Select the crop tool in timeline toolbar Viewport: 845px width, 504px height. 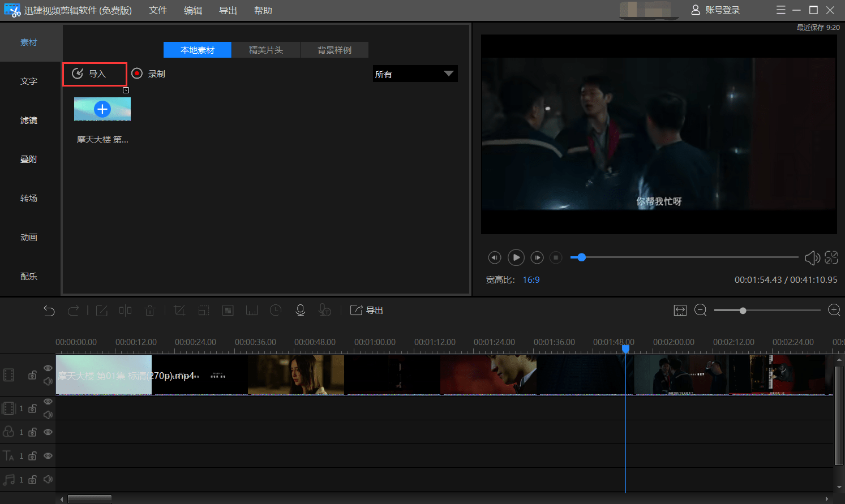tap(180, 311)
